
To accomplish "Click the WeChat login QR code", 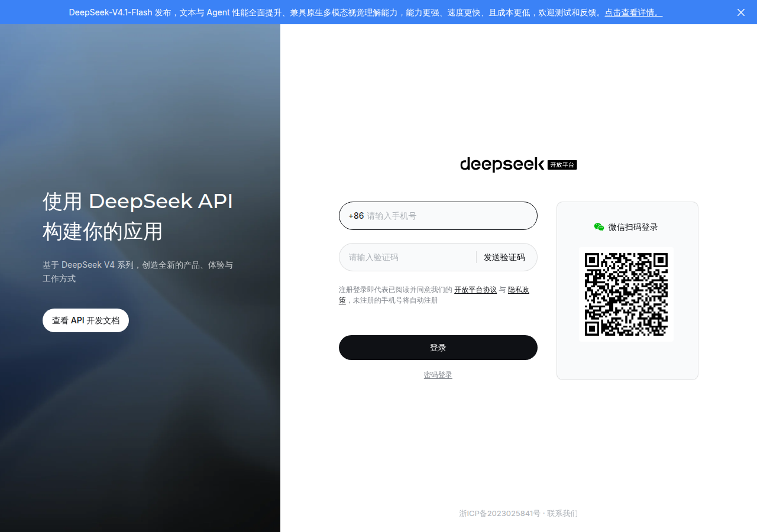I will point(626,294).
